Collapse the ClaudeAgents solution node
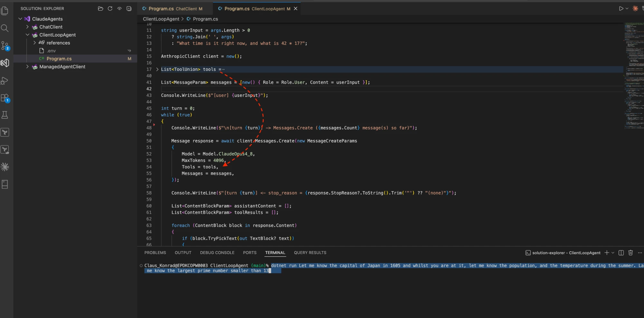The image size is (644, 318). [20, 19]
